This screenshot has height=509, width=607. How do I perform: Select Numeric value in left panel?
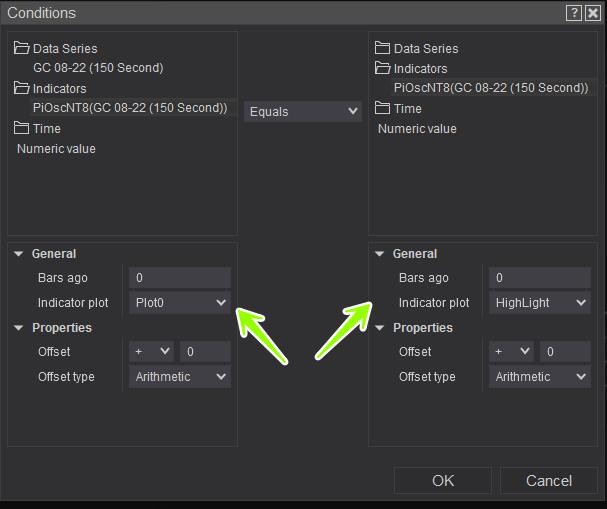[x=57, y=149]
